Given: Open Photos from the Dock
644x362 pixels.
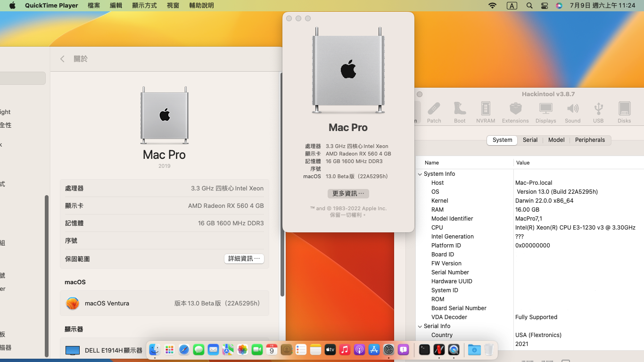Looking at the screenshot, I should [242, 350].
